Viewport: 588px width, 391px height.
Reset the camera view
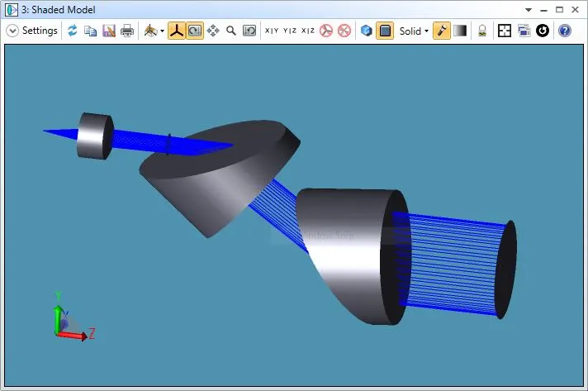point(249,31)
